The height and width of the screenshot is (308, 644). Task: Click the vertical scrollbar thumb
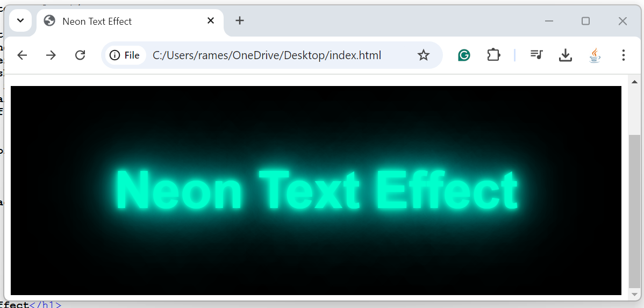[x=634, y=211]
